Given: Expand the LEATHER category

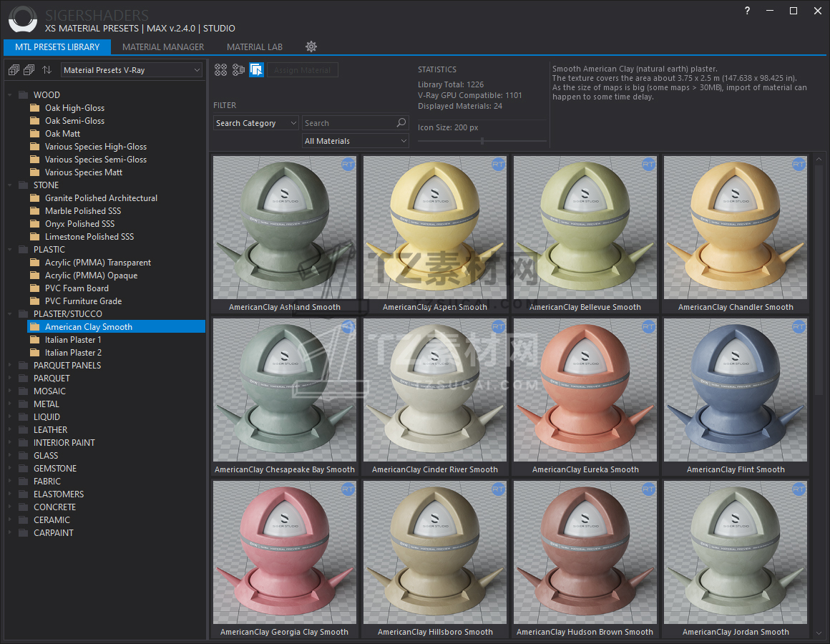Looking at the screenshot, I should click(10, 429).
